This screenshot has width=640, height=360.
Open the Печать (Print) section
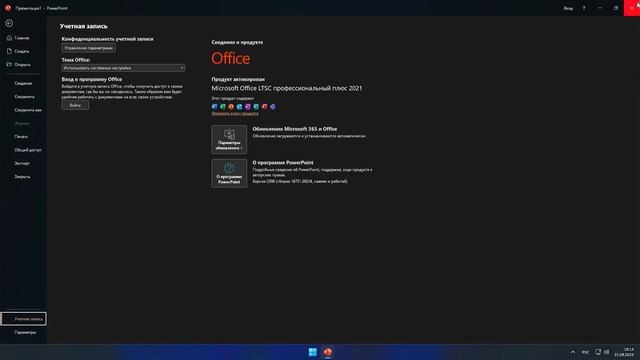21,137
